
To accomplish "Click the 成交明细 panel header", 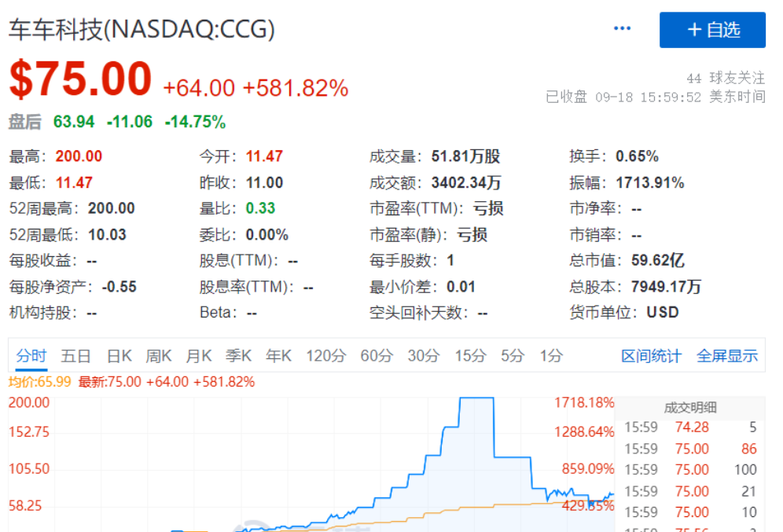I will pos(690,408).
